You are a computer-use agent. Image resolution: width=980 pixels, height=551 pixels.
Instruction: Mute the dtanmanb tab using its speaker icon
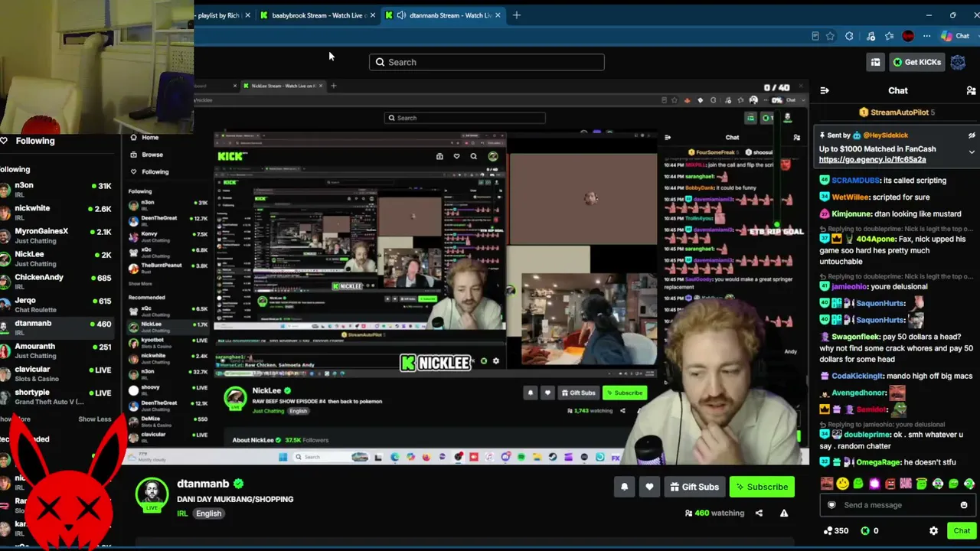[401, 15]
